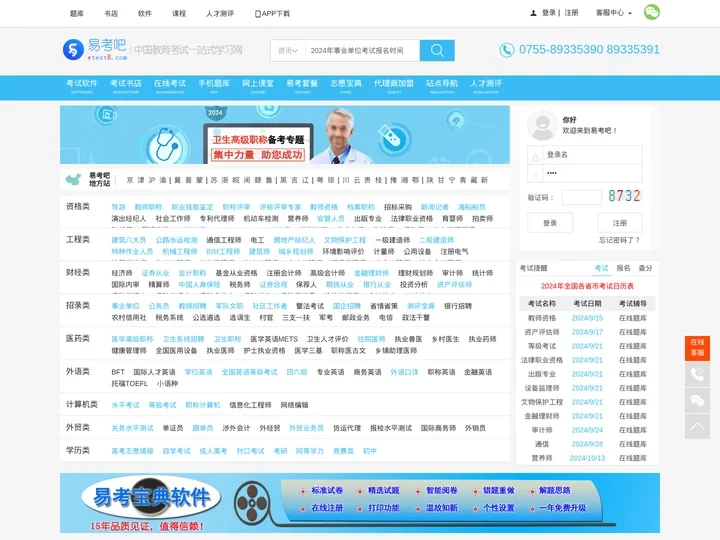Click date 2024/9/17 for 资产评估师

pos(587,332)
